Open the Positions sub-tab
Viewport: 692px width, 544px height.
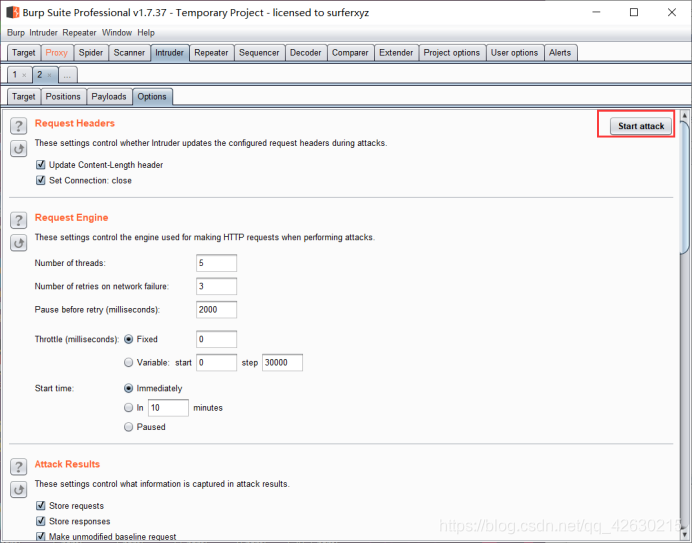click(63, 97)
